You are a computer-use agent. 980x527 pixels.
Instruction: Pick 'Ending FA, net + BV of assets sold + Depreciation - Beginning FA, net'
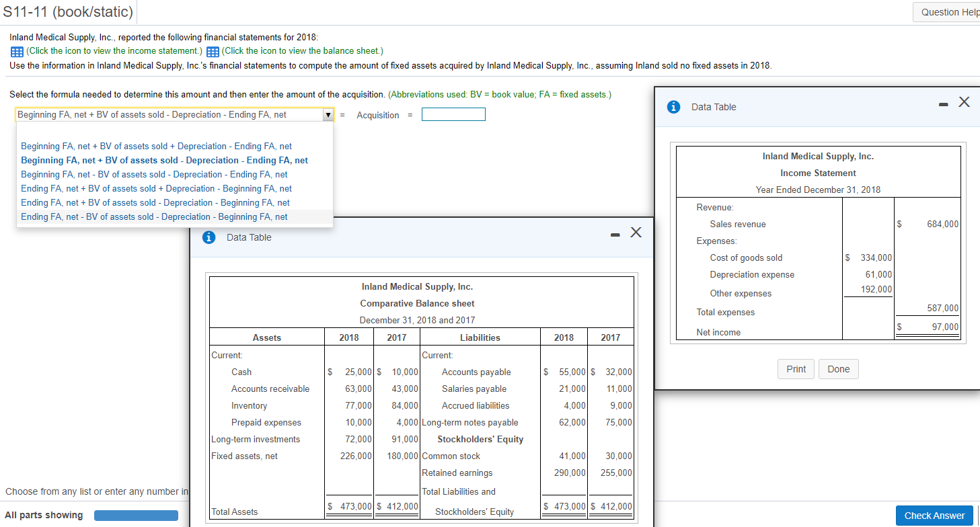pos(157,188)
